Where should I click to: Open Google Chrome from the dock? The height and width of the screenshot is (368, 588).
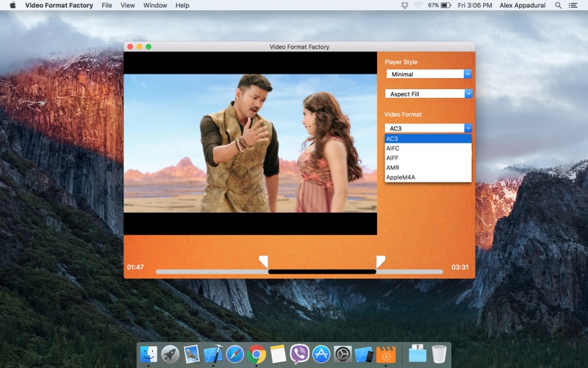tap(257, 354)
